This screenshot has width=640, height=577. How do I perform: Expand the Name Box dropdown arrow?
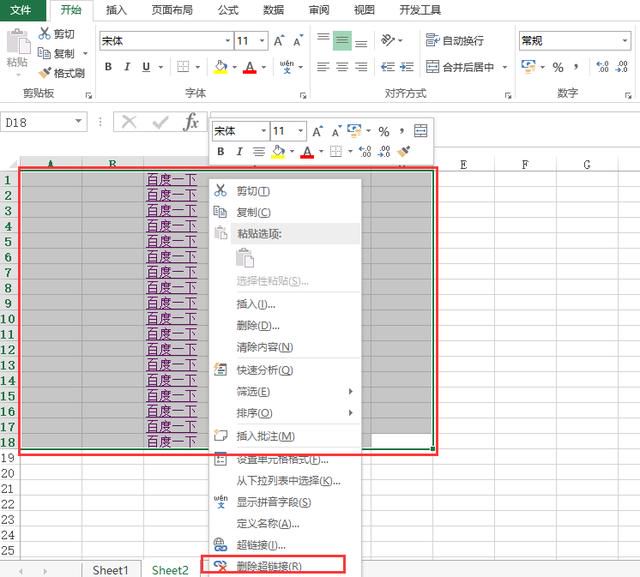pyautogui.click(x=78, y=122)
